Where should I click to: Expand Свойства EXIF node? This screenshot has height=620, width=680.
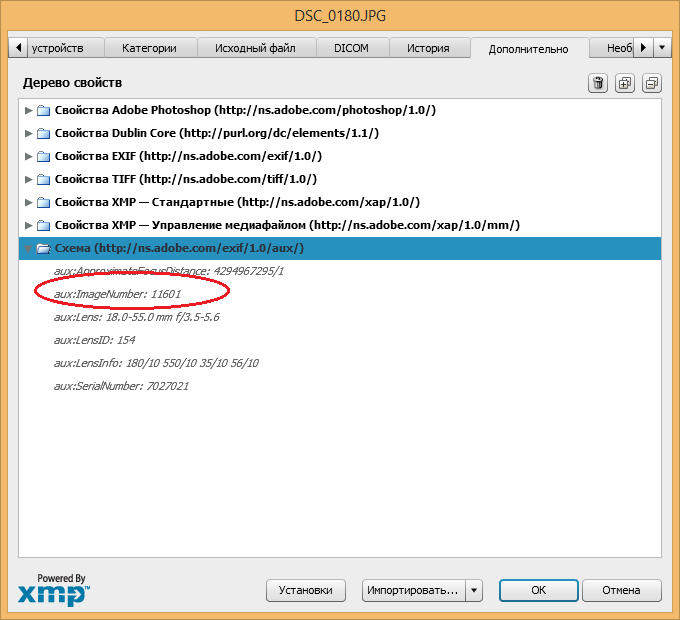tap(28, 157)
